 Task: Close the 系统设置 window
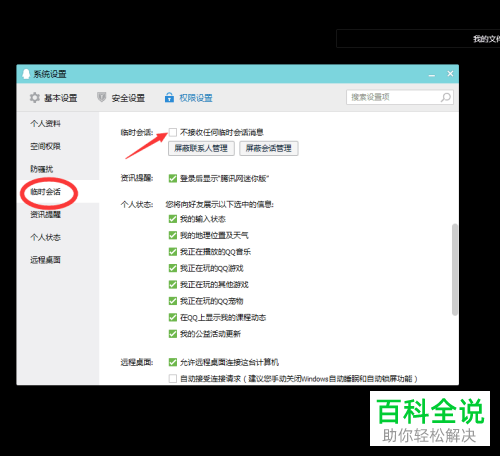coord(450,74)
